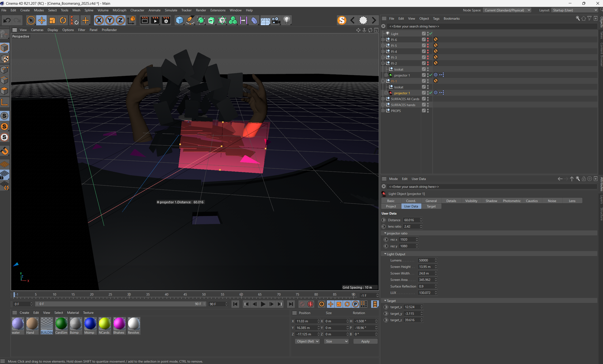Image resolution: width=603 pixels, height=364 pixels.
Task: Switch to the Shadow tab
Action: click(491, 201)
